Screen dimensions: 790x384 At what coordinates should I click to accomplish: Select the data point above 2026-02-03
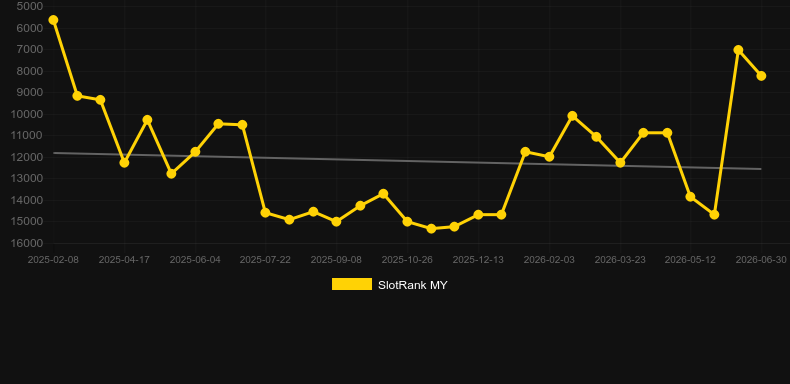pyautogui.click(x=549, y=157)
